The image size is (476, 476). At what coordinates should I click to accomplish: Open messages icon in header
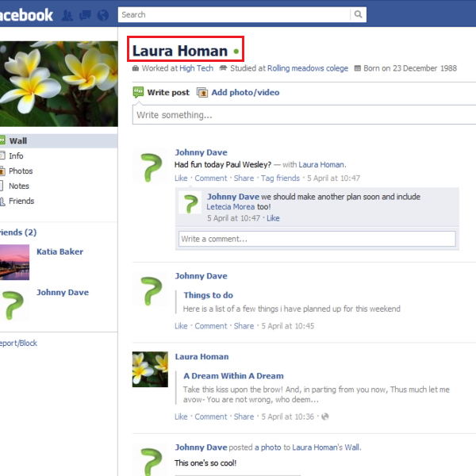tap(85, 15)
